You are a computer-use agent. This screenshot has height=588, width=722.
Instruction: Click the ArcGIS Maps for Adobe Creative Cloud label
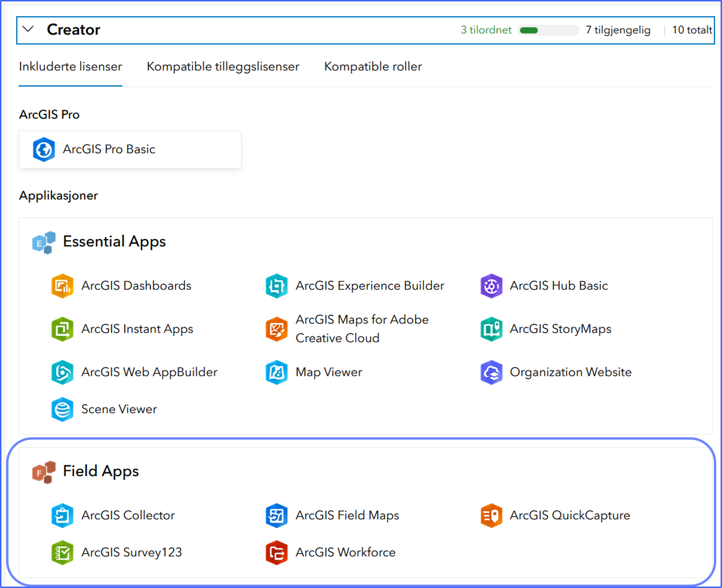tap(362, 329)
